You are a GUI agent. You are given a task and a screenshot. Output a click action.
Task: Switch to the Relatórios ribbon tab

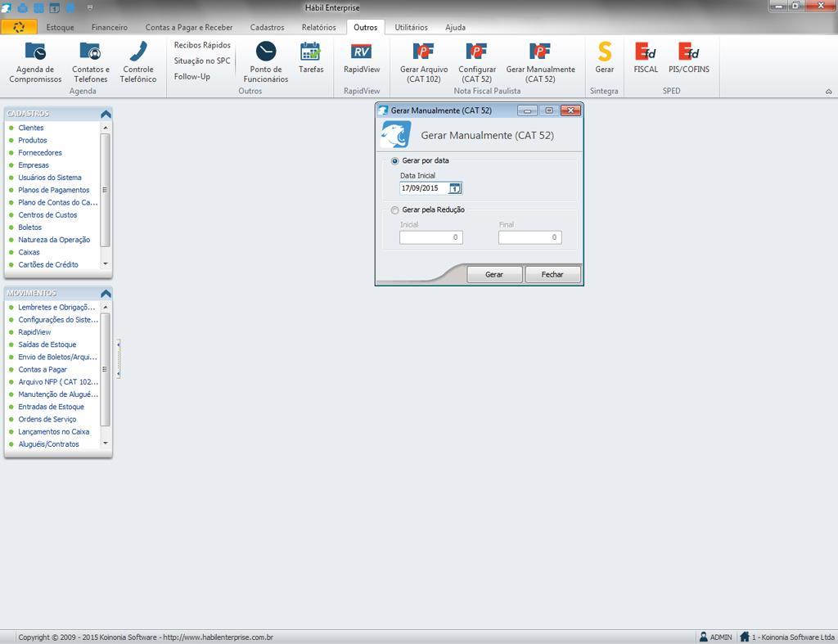(318, 27)
